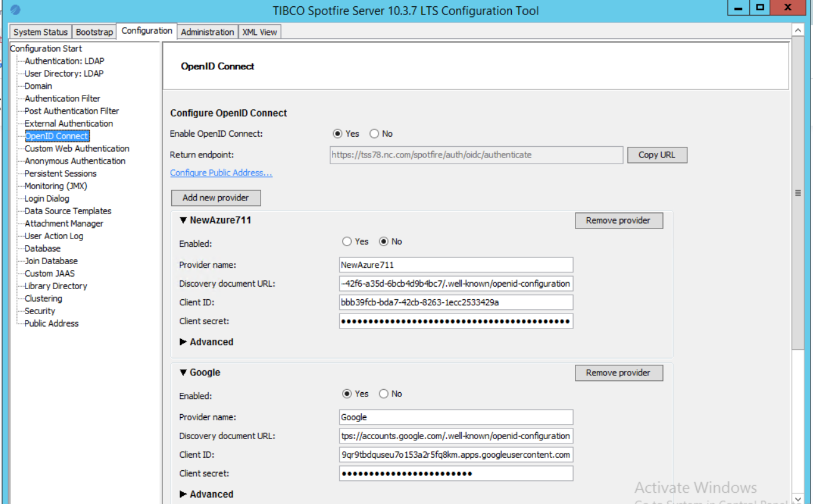Click NewAzure711 Client secret field

click(x=456, y=321)
